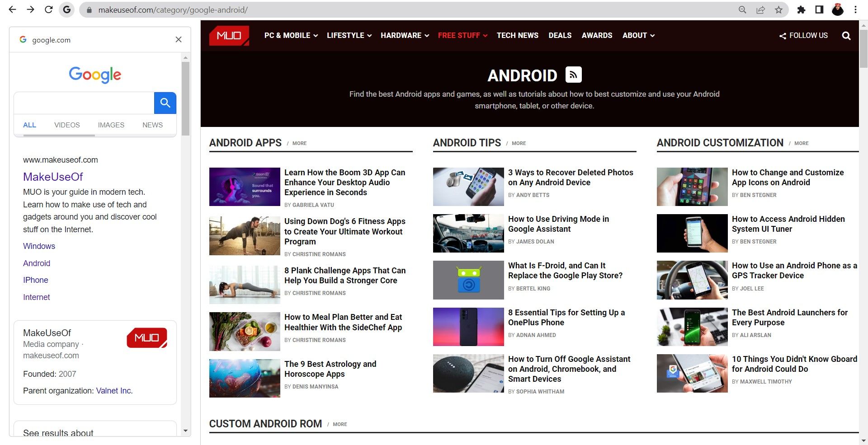
Task: Open the site search magnifier icon
Action: (x=846, y=36)
